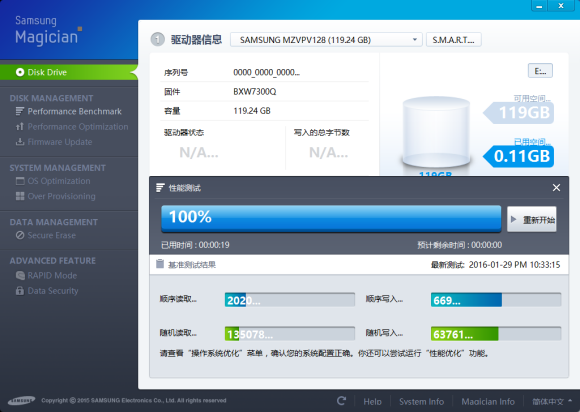This screenshot has width=580, height=412.
Task: Click the Data Security lock icon
Action: 20,291
